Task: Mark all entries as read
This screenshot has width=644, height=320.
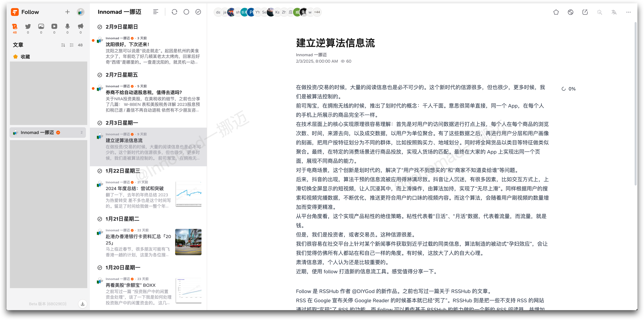Action: click(x=198, y=12)
